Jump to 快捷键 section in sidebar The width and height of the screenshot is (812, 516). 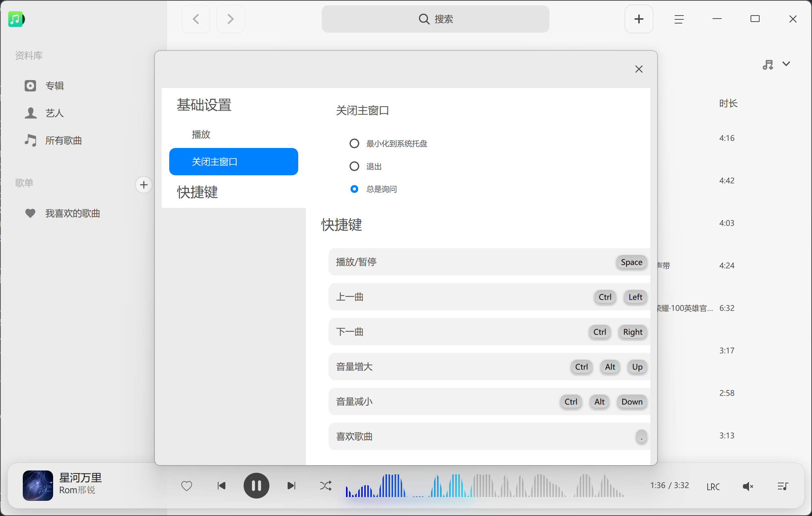[x=197, y=192]
